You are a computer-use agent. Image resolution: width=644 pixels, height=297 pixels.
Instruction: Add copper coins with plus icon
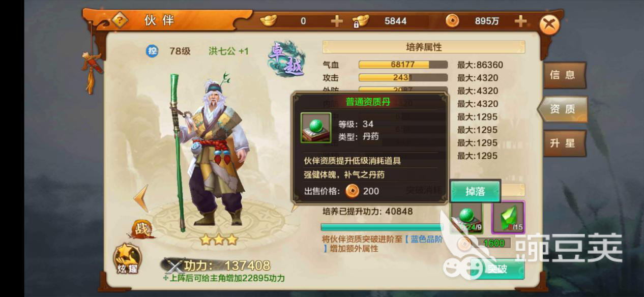click(x=520, y=21)
